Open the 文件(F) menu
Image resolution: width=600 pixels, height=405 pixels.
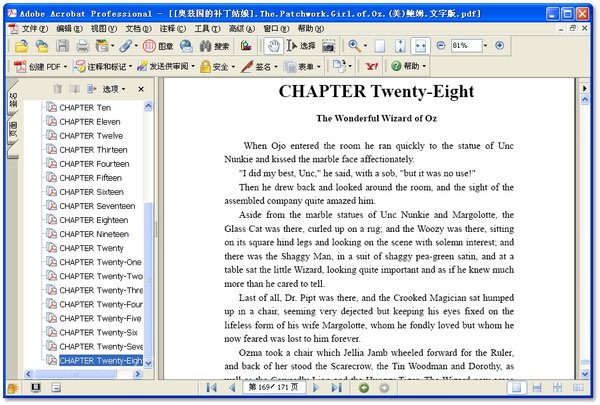(34, 29)
